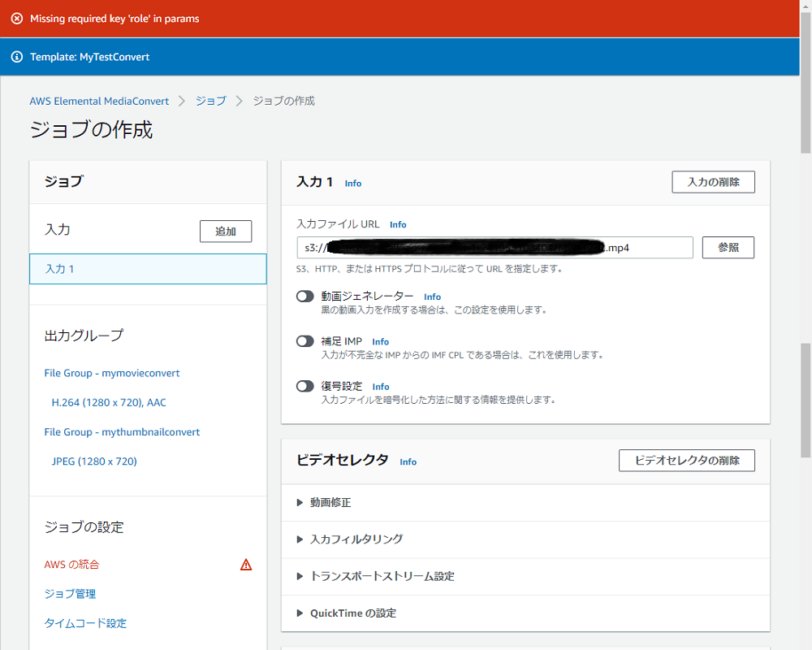Screen dimensions: 812x650
Task: Click the info icon in the Template banner
Action: pos(17,57)
